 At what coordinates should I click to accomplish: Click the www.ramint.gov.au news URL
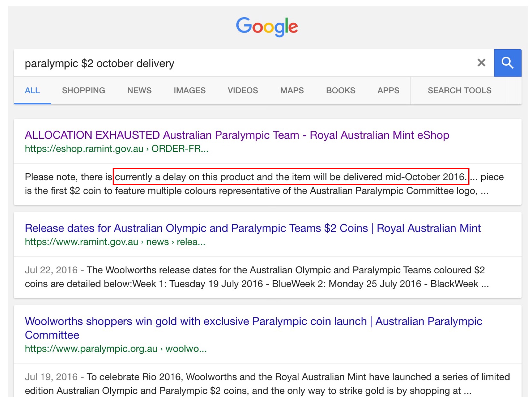pos(115,242)
